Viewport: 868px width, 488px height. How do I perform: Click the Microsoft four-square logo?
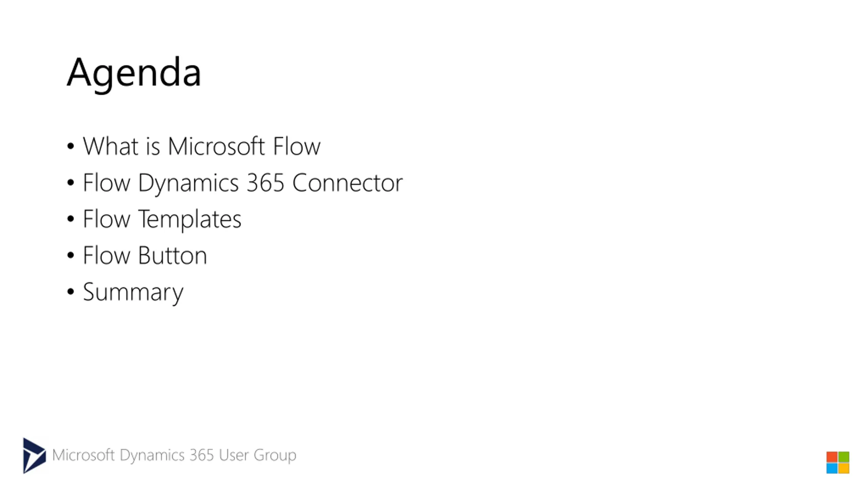click(x=838, y=462)
